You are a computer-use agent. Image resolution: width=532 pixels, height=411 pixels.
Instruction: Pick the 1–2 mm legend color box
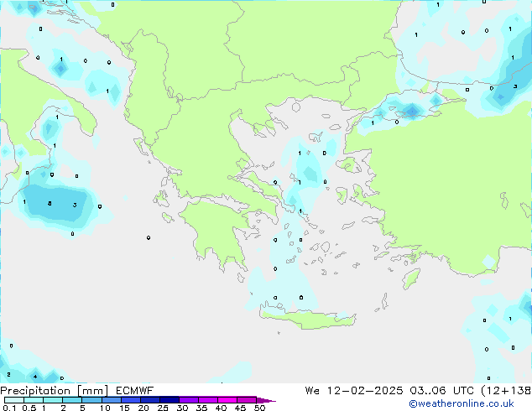click(x=53, y=400)
